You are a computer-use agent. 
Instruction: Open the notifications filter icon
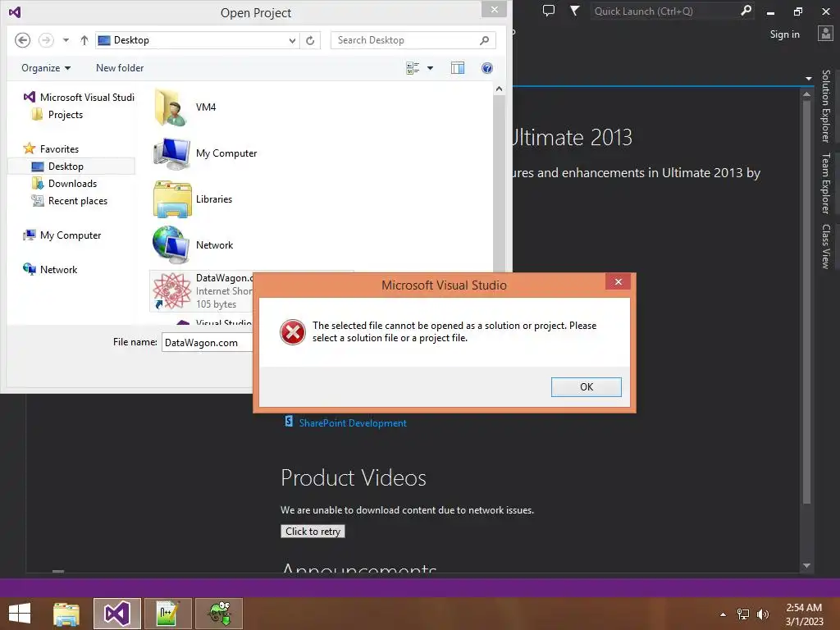pyautogui.click(x=574, y=11)
